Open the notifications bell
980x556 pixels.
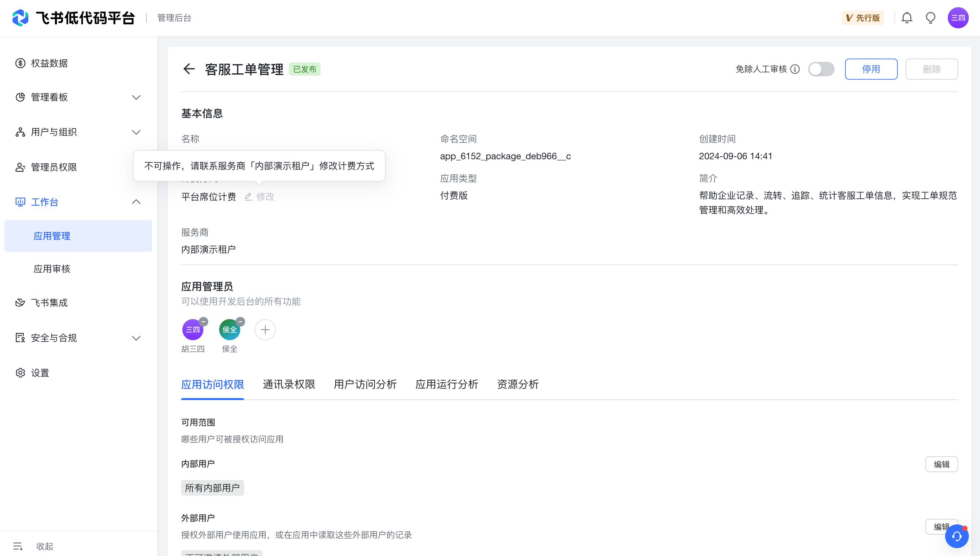tap(907, 18)
